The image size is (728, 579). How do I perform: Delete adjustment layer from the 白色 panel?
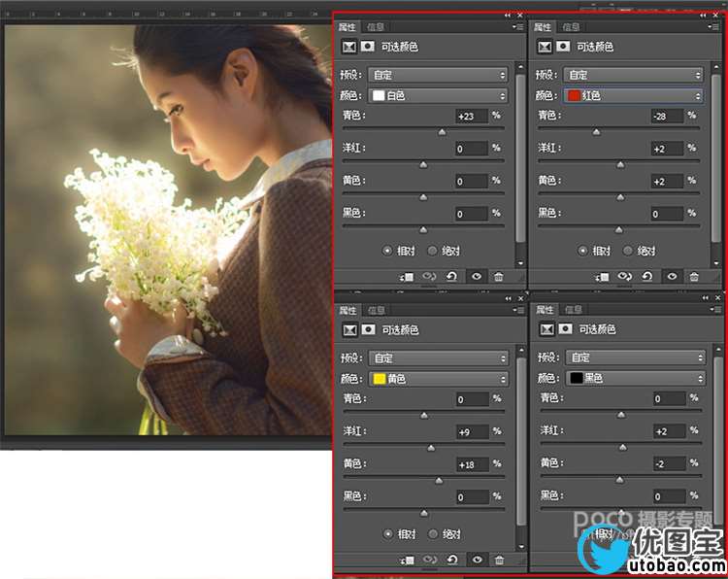click(x=498, y=277)
